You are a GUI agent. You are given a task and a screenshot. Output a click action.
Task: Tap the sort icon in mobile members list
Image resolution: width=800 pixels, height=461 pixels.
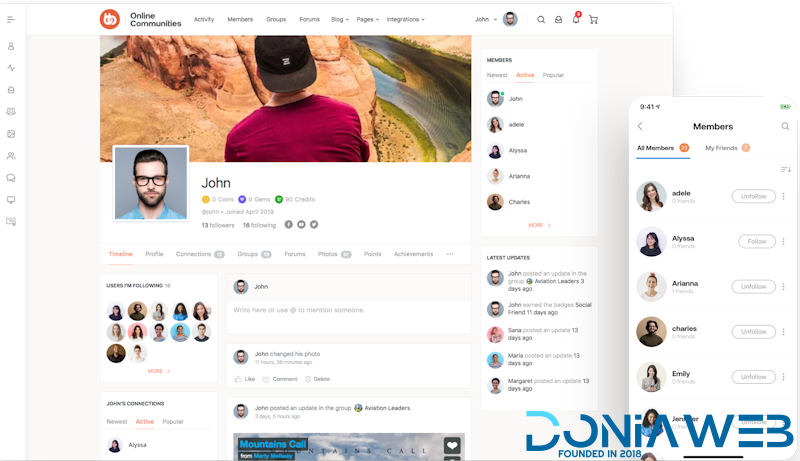785,169
